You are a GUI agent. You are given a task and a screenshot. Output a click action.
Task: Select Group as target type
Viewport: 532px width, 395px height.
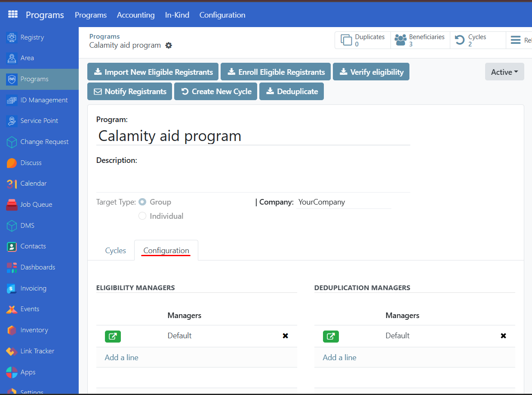[142, 202]
